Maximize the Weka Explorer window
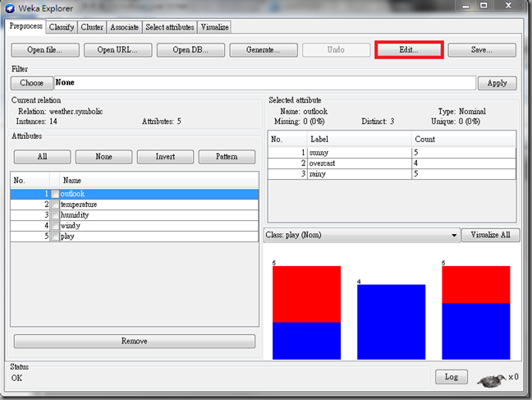Screen dimensions: 532x400 pos(484,6)
